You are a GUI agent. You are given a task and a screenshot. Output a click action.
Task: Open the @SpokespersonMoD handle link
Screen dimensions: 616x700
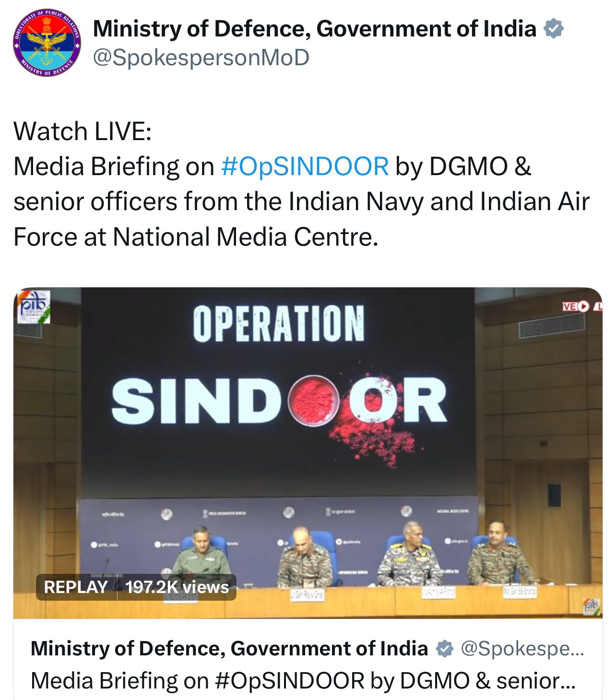point(201,58)
